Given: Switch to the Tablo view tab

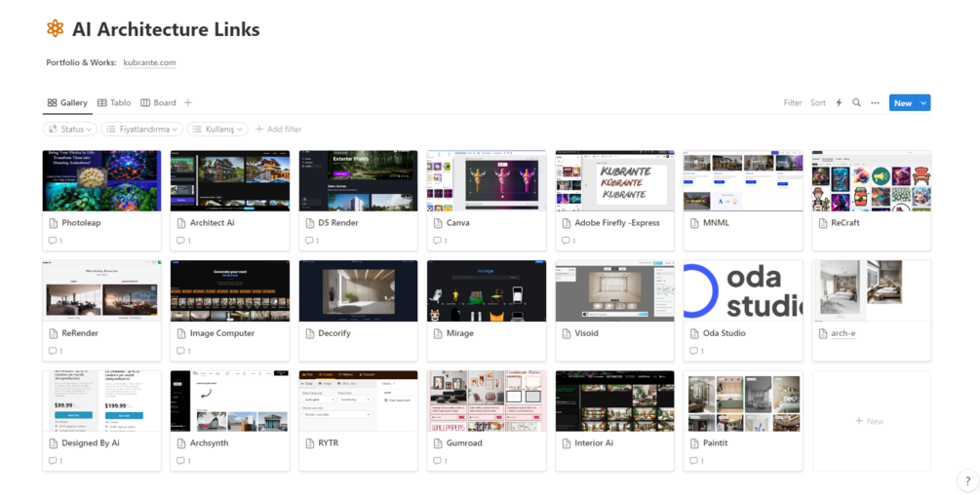Looking at the screenshot, I should click(114, 103).
